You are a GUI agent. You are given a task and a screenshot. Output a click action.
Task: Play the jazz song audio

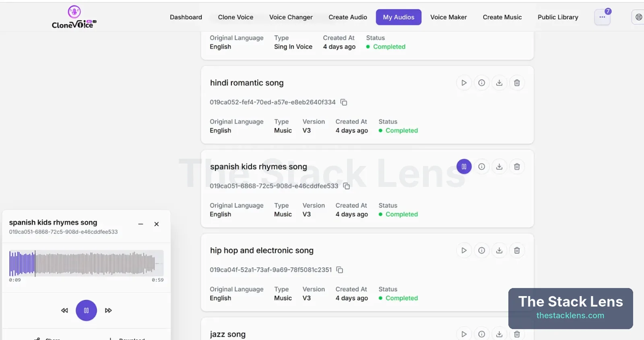pyautogui.click(x=464, y=334)
